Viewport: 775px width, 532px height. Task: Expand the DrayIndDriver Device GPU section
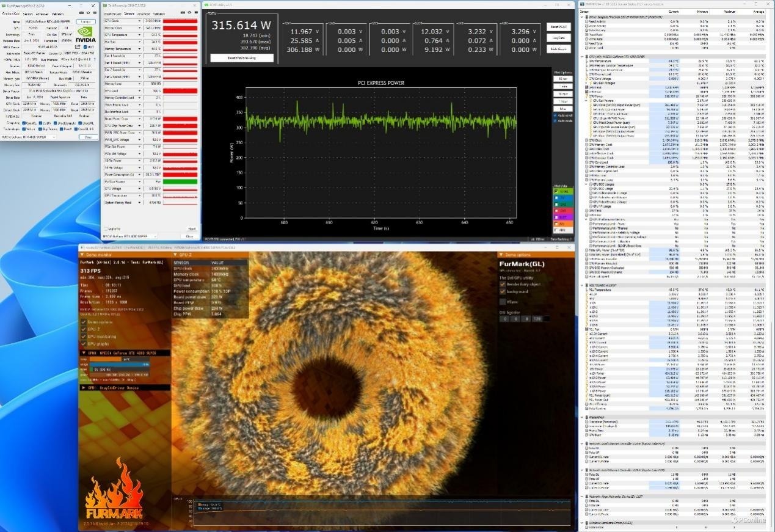(84, 387)
